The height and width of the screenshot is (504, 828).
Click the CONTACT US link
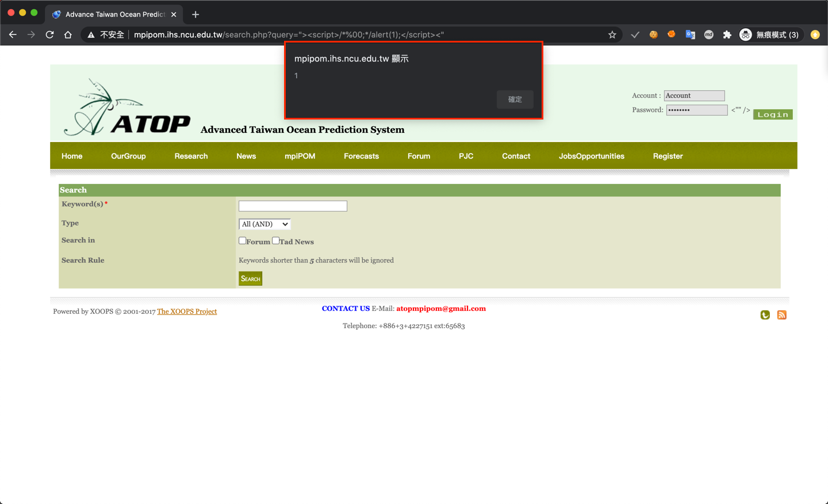(346, 309)
